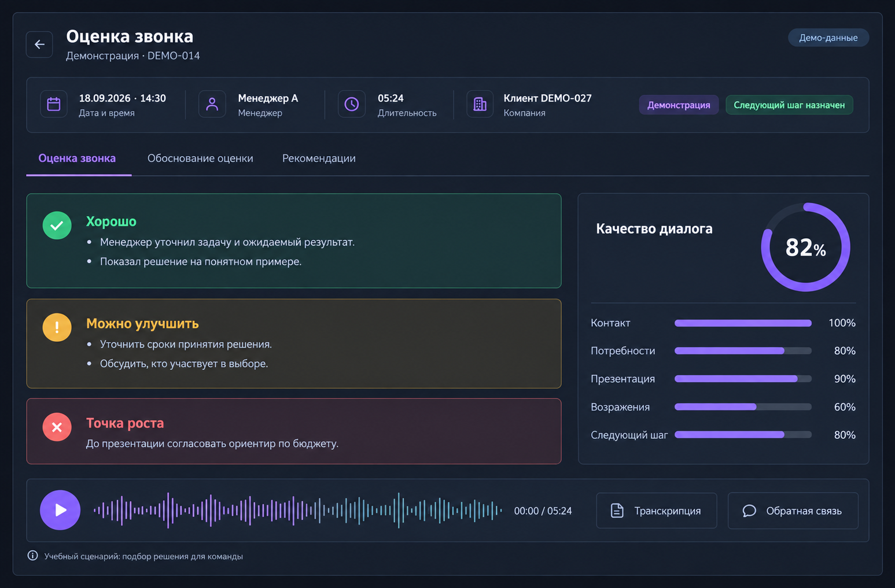Click 'Показал решение на понятном примере.' text
Viewport: 895px width, 588px height.
point(201,262)
